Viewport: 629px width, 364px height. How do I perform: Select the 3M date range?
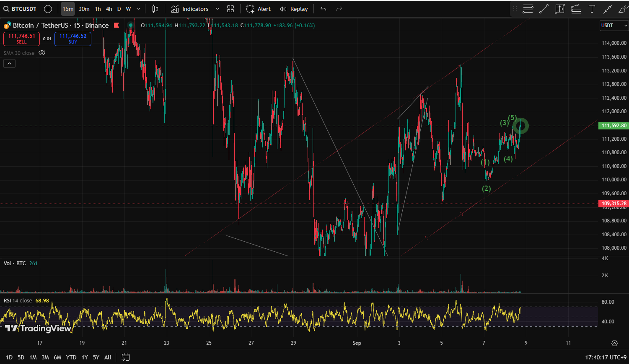pyautogui.click(x=45, y=357)
